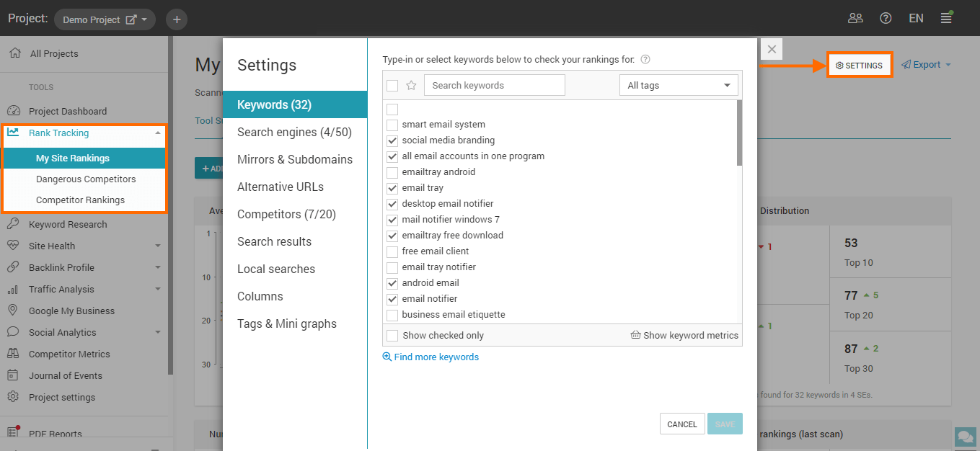Click the add new project plus icon
The width and height of the screenshot is (980, 451).
point(177,19)
